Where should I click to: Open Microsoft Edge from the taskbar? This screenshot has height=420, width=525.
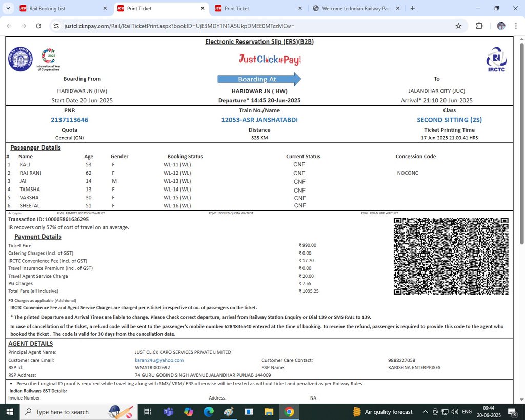(209, 412)
